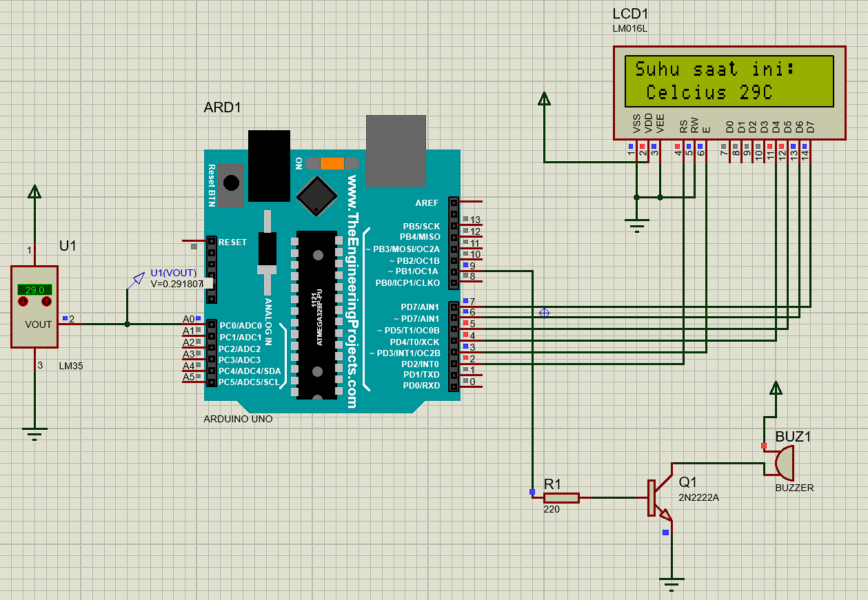Decrease LM35 temperature with down arrow
This screenshot has height=600, width=868.
23,302
